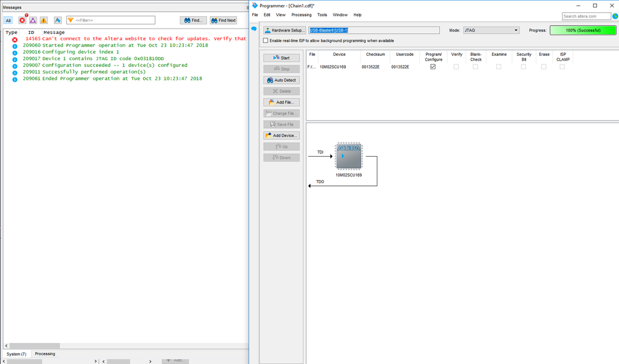Click the Checksum value 0013522E

[371, 67]
